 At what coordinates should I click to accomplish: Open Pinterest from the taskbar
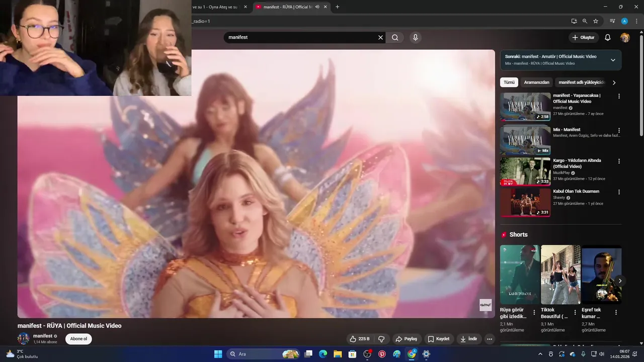[x=382, y=354]
